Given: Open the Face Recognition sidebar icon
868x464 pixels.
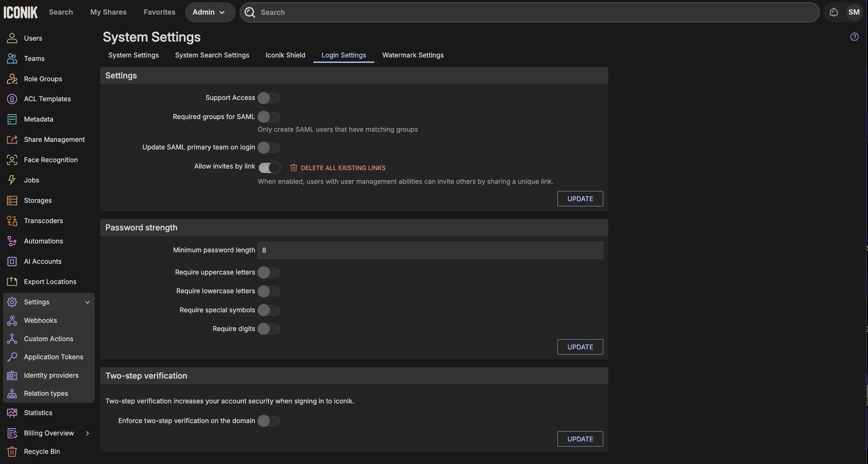Looking at the screenshot, I should coord(12,160).
